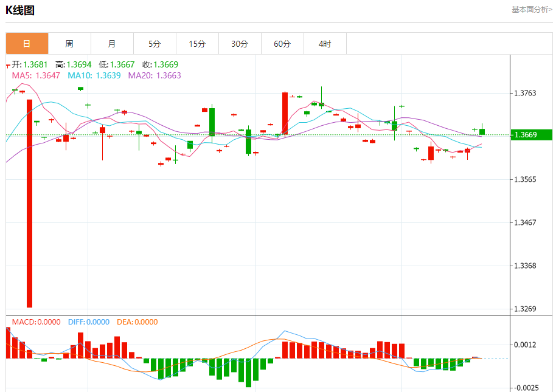Viewport: 556px width, 392px height.
Task: Click the MA5 legend label
Action: pos(36,75)
